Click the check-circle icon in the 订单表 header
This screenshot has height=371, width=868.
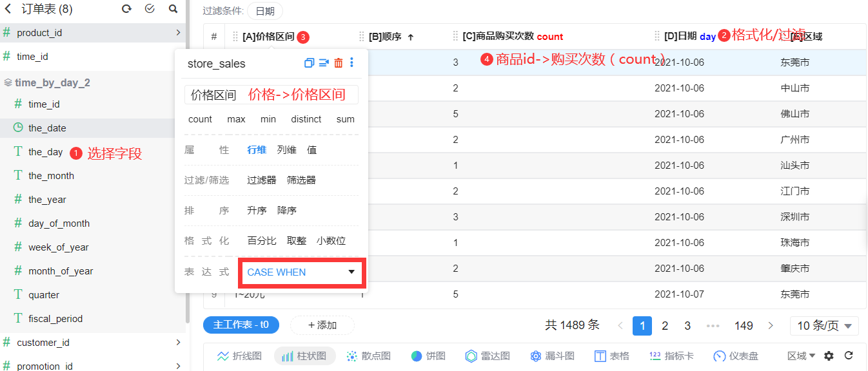(150, 9)
